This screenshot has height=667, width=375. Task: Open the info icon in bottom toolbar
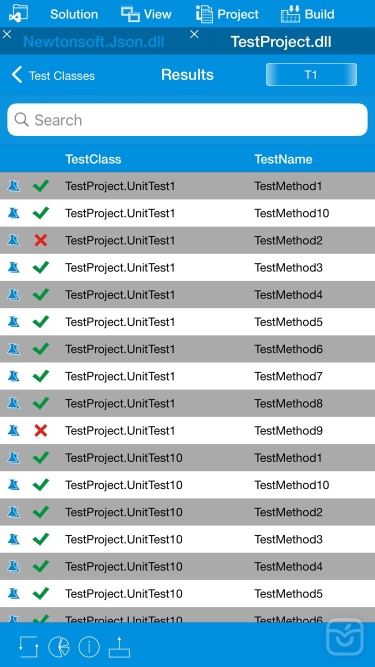coord(89,647)
